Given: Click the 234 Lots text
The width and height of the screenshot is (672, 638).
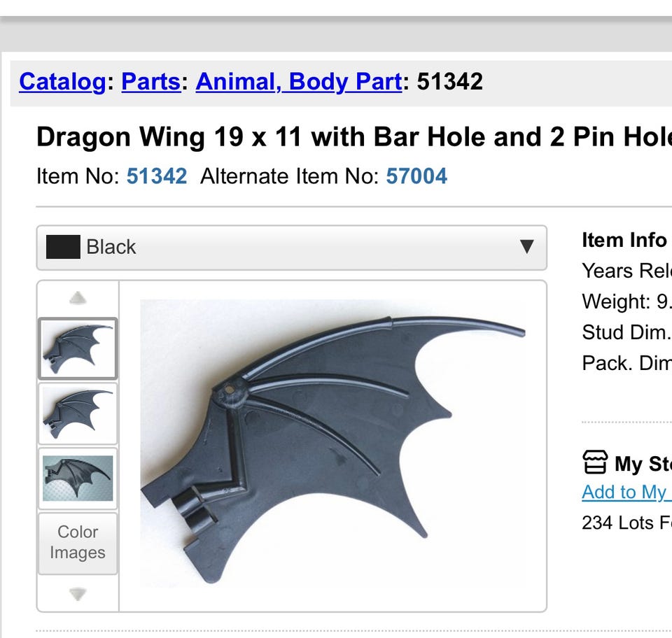Looking at the screenshot, I should (x=626, y=523).
